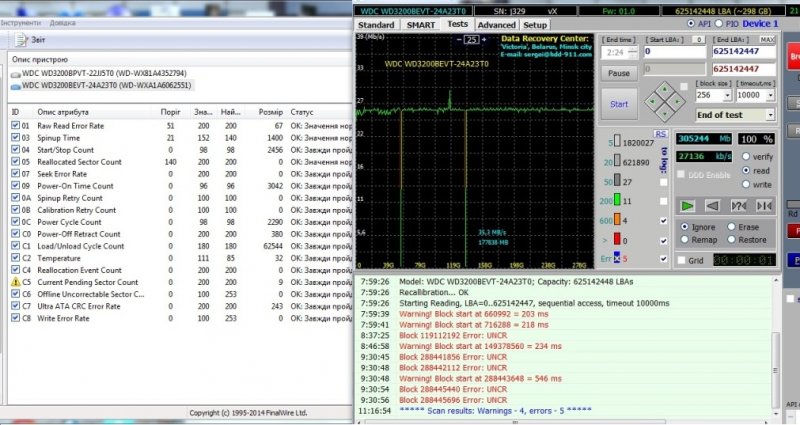The width and height of the screenshot is (800, 425).
Task: Choose the Remap radio option
Action: 683,240
